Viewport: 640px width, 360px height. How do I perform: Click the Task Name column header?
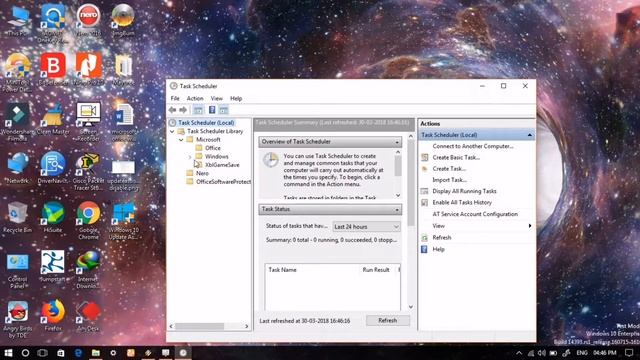click(282, 270)
